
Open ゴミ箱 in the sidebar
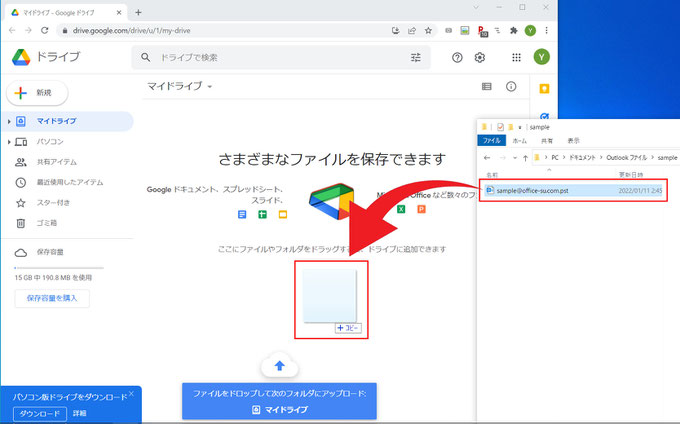pos(67,223)
